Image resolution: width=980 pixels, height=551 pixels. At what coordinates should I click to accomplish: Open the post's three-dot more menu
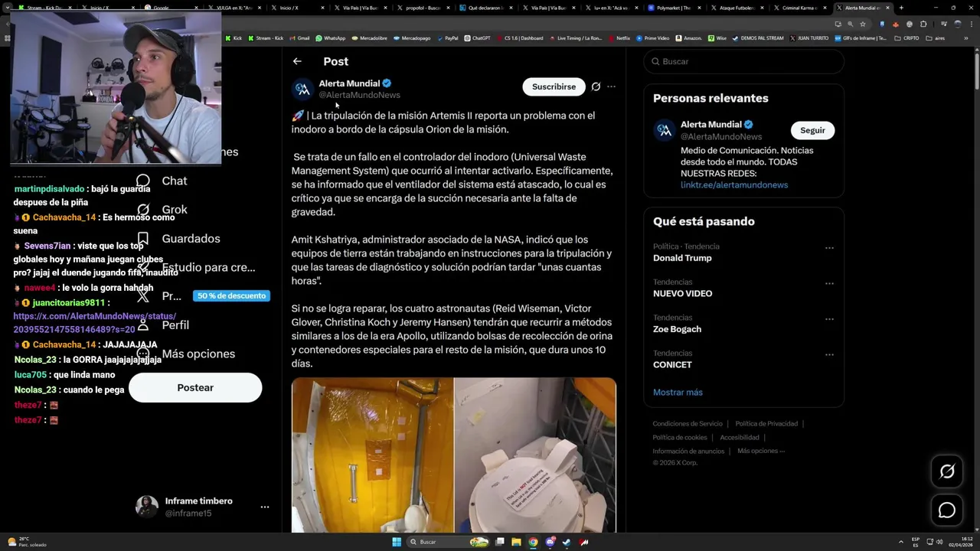pyautogui.click(x=611, y=86)
